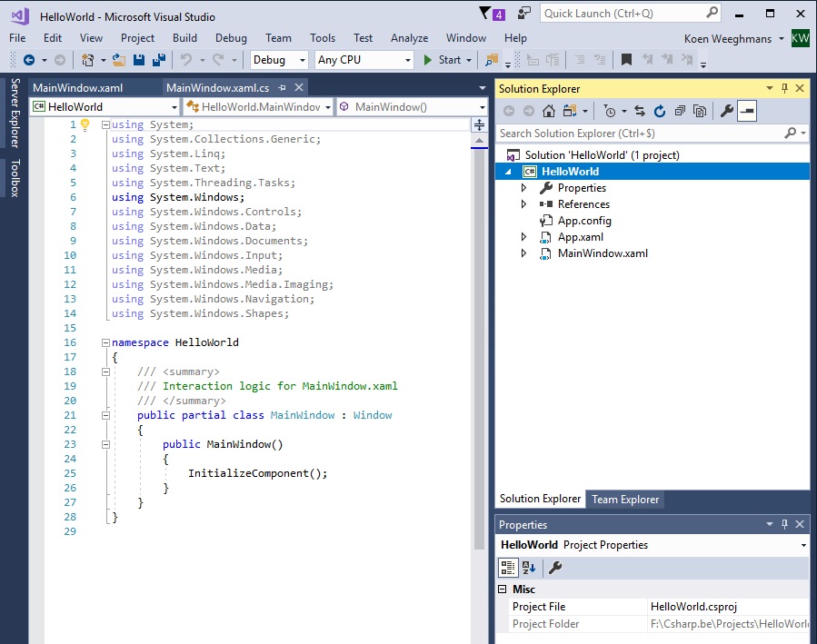Viewport: 817px width, 644px height.
Task: Collapse the namespace HelloWorld code block
Action: pos(105,342)
